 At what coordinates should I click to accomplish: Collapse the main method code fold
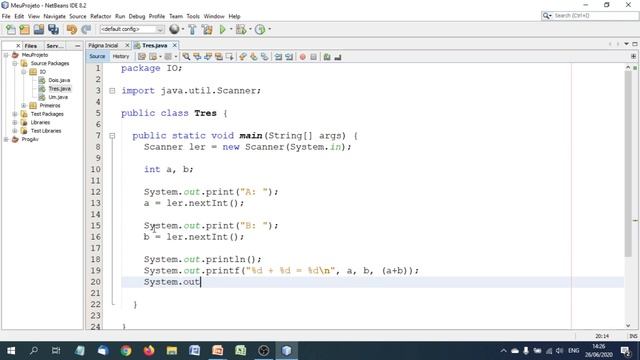pyautogui.click(x=112, y=136)
